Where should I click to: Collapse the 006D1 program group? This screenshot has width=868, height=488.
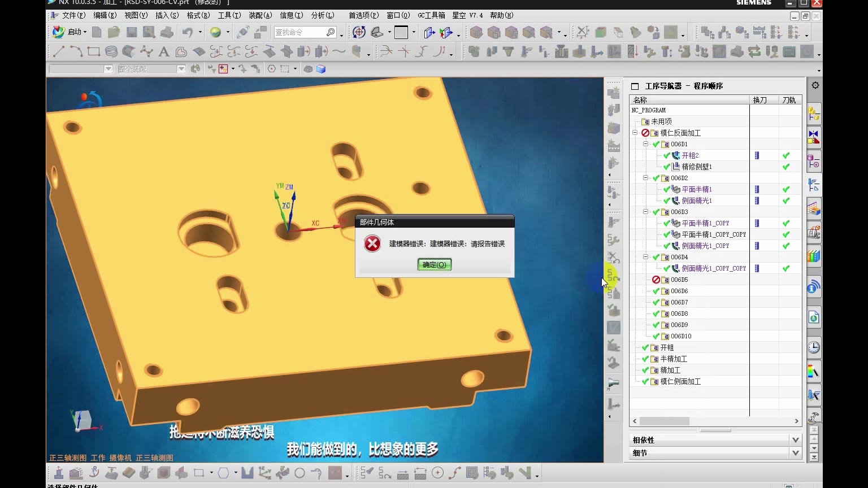pos(646,144)
